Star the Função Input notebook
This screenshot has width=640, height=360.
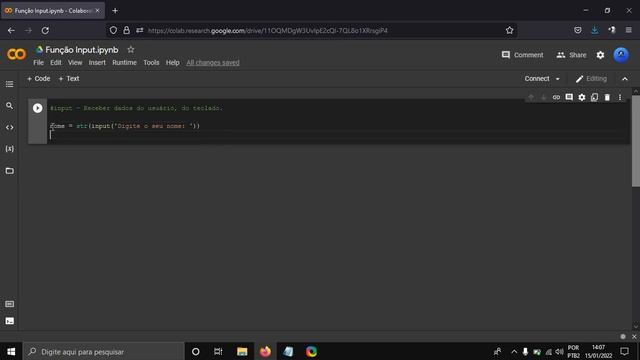click(x=131, y=50)
